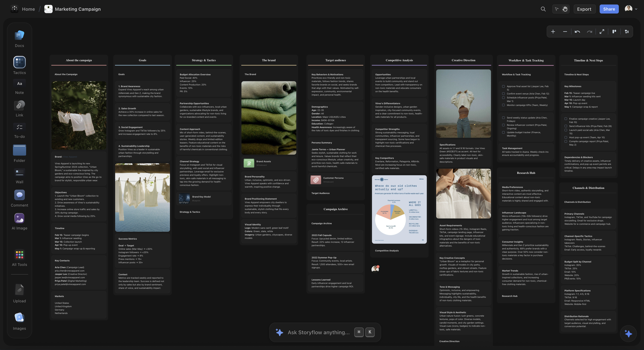Select the Link tool in the sidebar

(19, 106)
